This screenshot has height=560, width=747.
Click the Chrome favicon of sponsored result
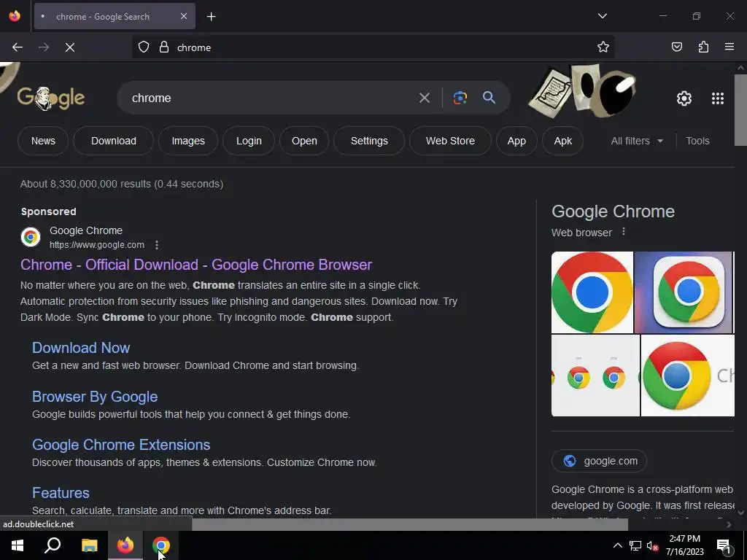pyautogui.click(x=31, y=237)
